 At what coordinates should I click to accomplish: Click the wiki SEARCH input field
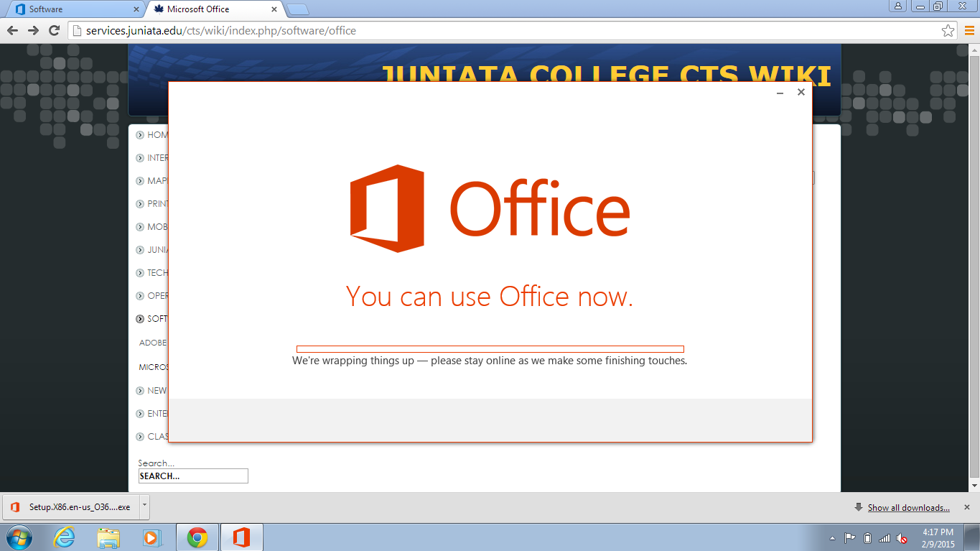[193, 476]
